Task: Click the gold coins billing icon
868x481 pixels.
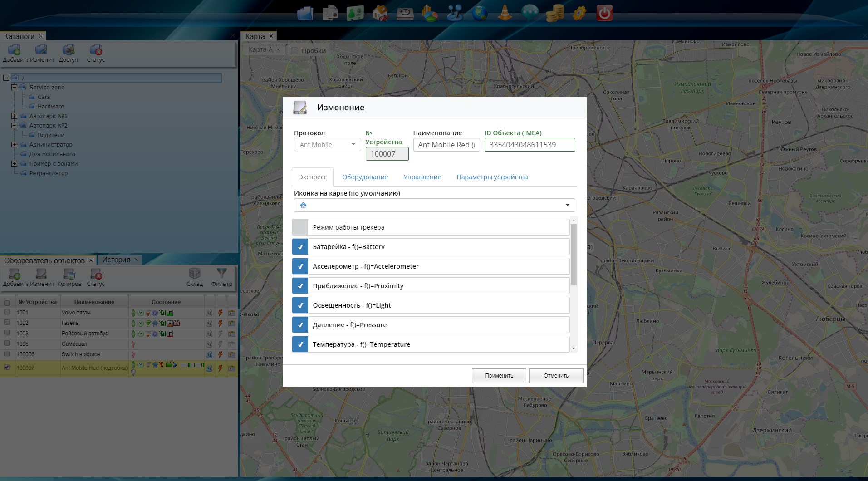Action: pos(554,13)
